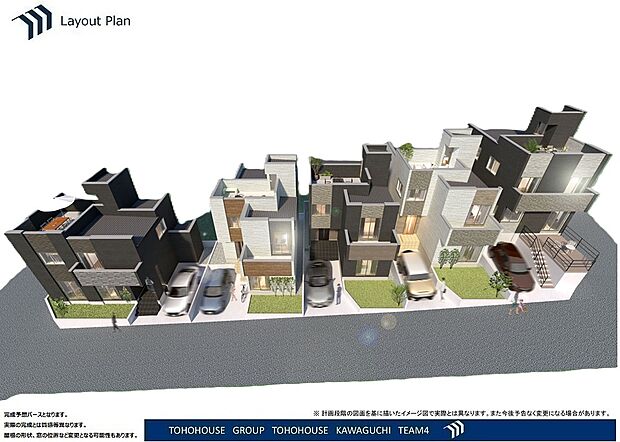Screen dimensions: 620x442
Task: Click the dark red car on the right
Action: (511, 265)
